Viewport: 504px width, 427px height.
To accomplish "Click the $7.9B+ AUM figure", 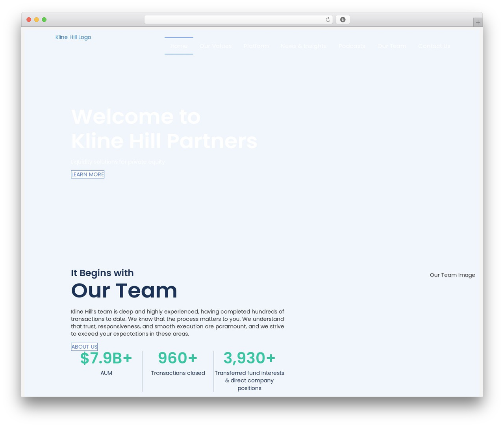I will click(x=106, y=358).
